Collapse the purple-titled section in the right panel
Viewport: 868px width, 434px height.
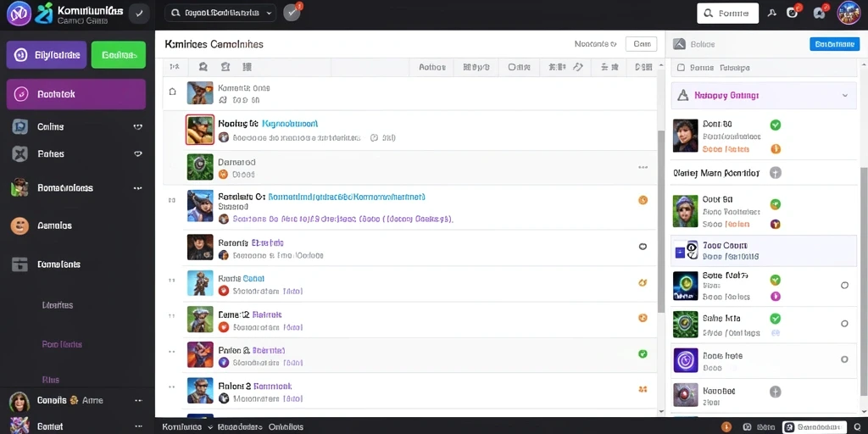coord(845,95)
